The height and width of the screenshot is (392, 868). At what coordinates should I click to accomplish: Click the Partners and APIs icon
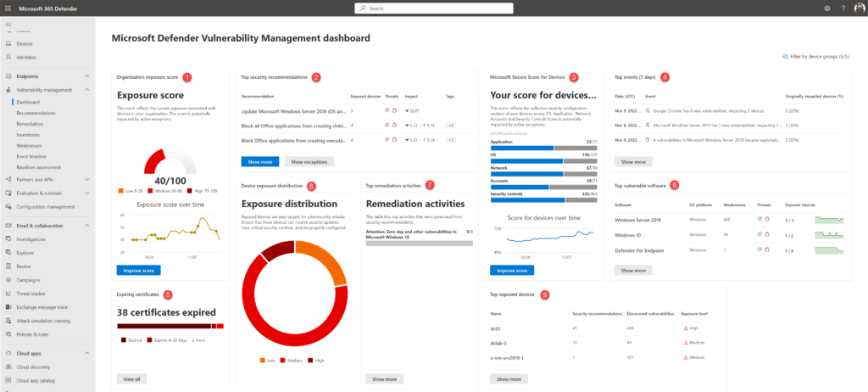click(x=8, y=180)
